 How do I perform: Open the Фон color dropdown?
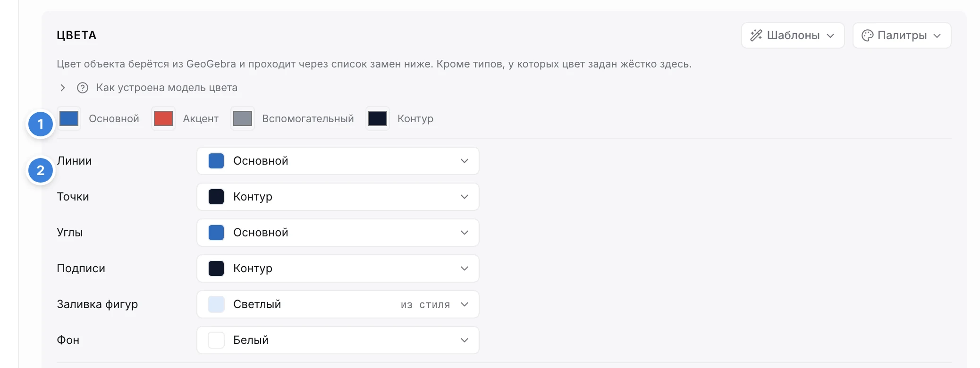338,340
